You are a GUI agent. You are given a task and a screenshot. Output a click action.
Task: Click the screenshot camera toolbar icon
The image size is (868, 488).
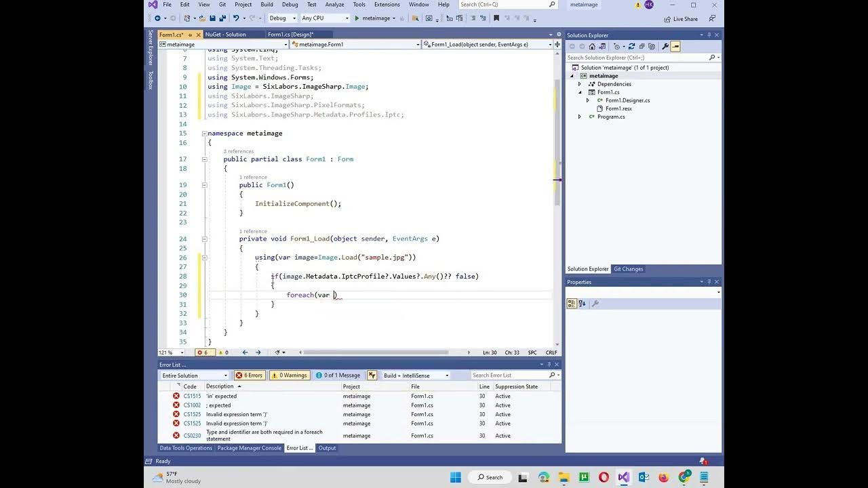pyautogui.click(x=429, y=18)
